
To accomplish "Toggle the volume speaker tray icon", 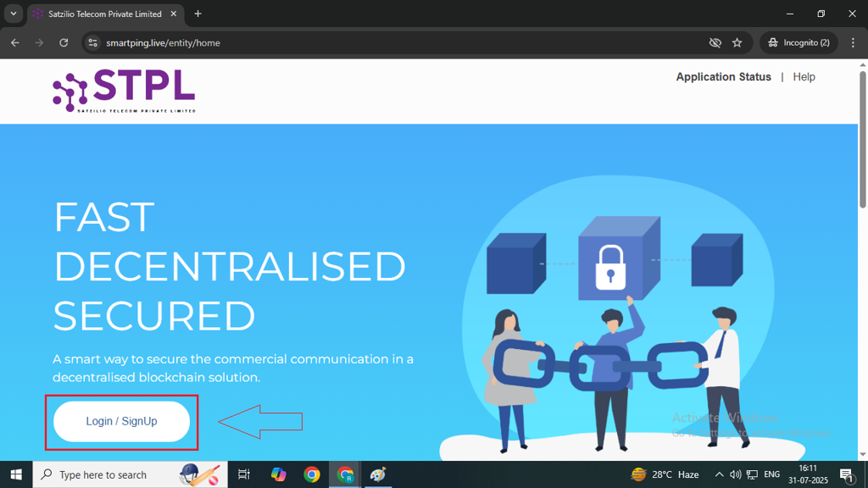I will (735, 474).
